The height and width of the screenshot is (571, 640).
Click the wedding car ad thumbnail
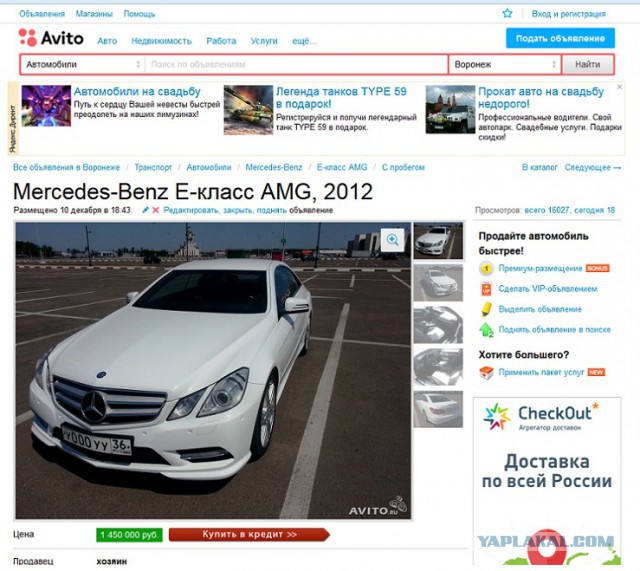[x=450, y=109]
